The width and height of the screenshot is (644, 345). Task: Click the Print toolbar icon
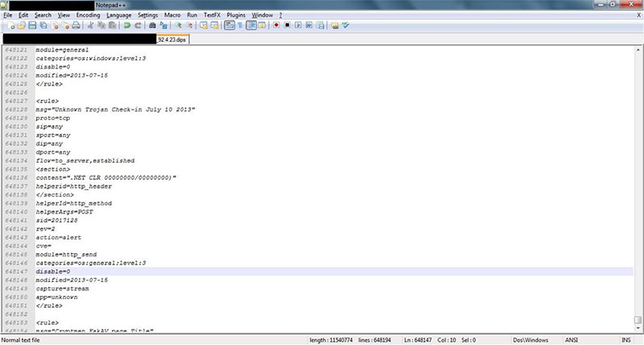(x=76, y=26)
